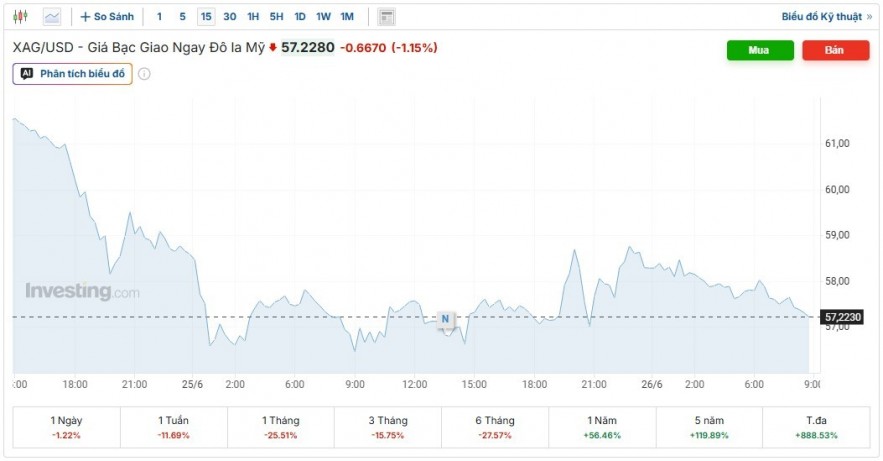Click the 58,00 price axis label
883x461 pixels.
click(x=837, y=281)
